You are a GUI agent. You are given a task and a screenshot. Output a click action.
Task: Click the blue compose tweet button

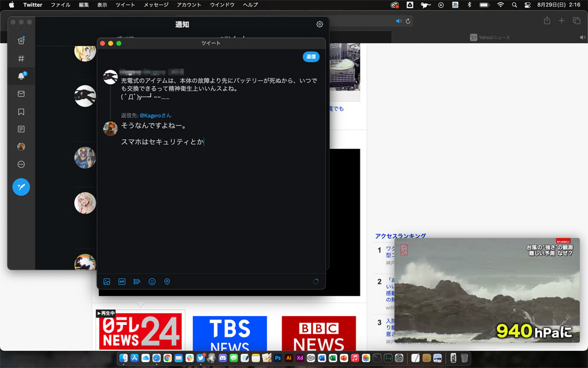(x=21, y=187)
